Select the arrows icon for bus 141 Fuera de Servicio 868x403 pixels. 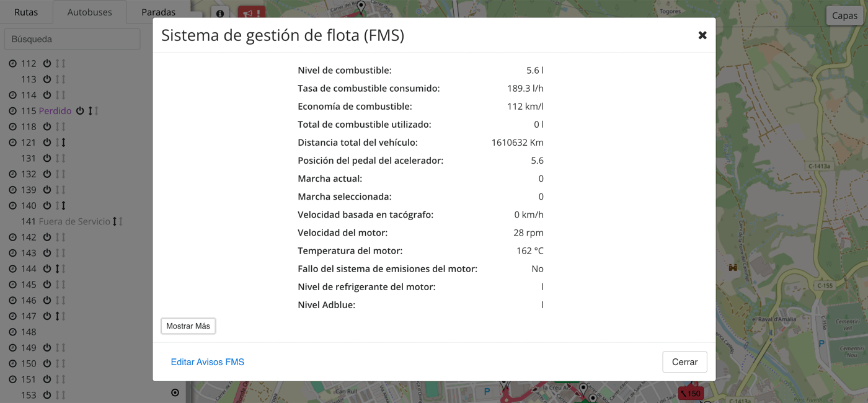(x=116, y=221)
